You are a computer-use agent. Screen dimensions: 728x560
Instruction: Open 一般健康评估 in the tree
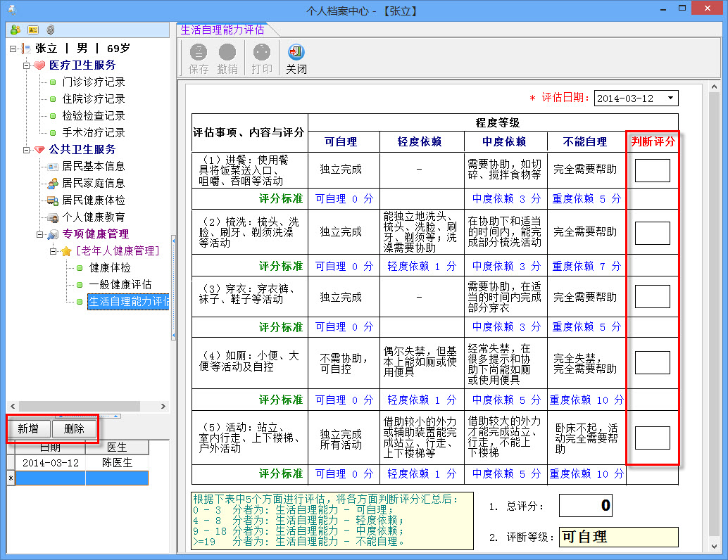tap(120, 285)
